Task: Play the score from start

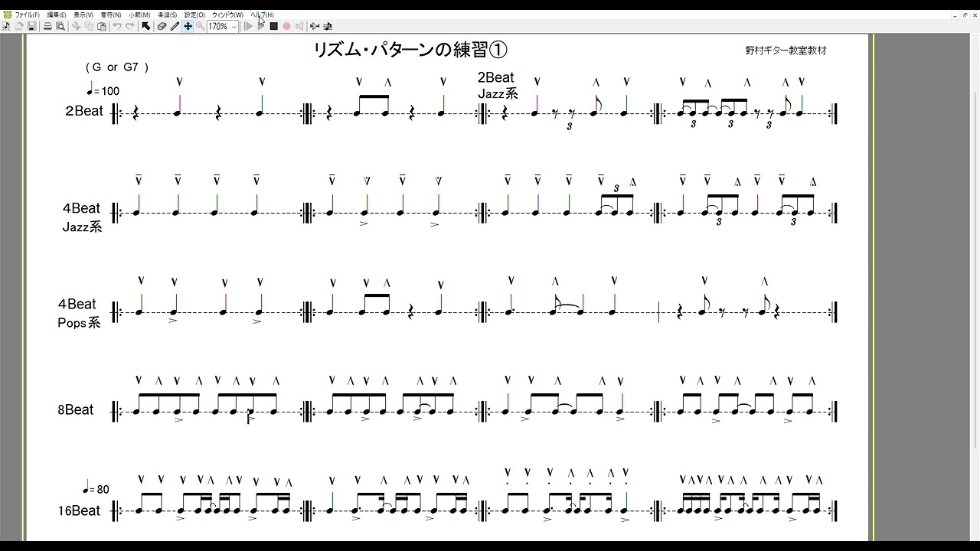Action: click(x=247, y=26)
